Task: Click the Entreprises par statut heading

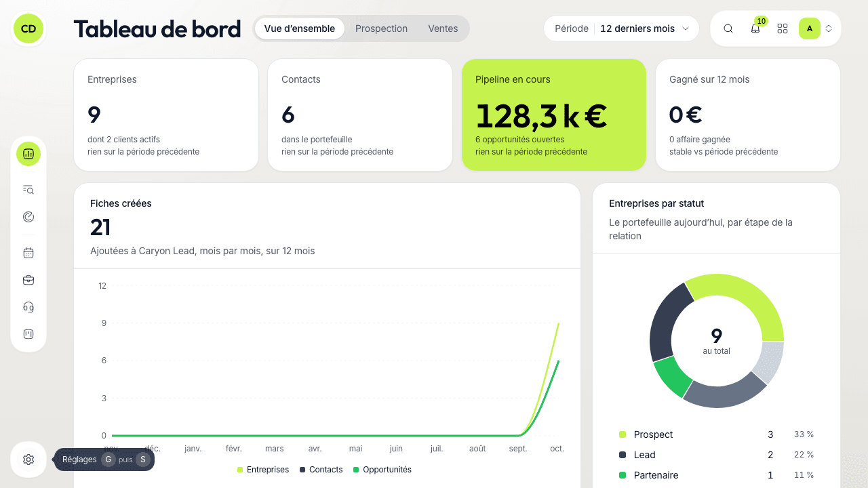Action: pos(656,203)
